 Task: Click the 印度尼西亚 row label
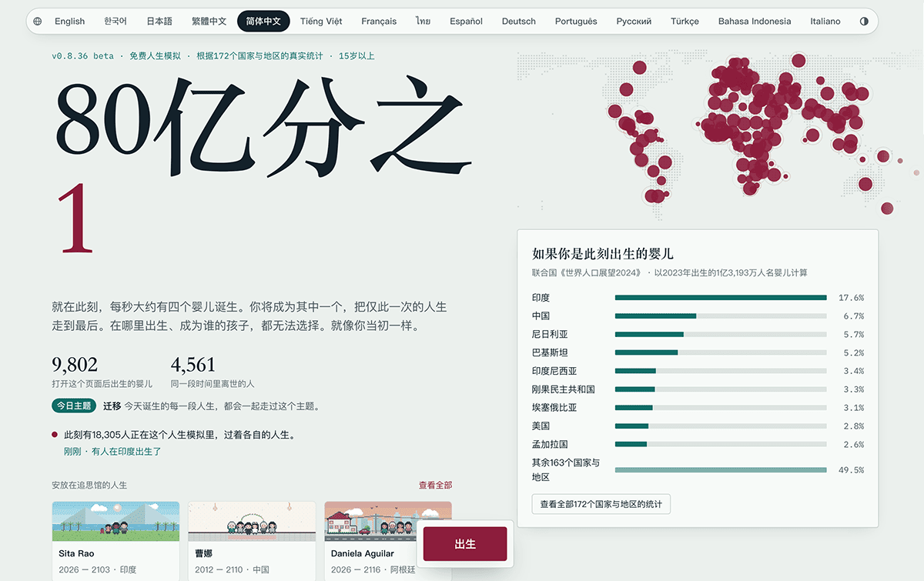click(554, 371)
